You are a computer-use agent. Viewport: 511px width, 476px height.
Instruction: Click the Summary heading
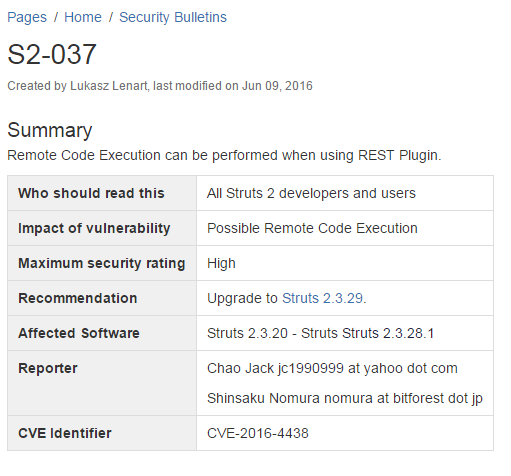tap(50, 130)
